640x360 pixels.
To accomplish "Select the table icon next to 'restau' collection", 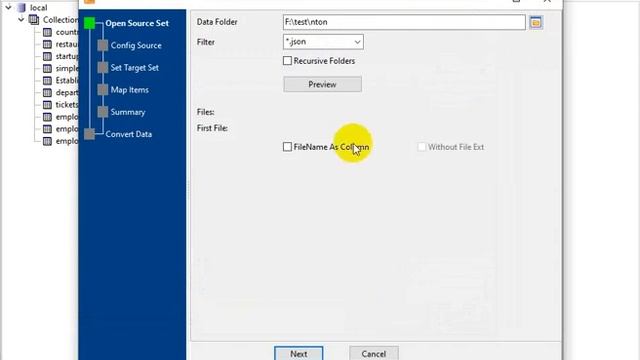I will pos(47,44).
